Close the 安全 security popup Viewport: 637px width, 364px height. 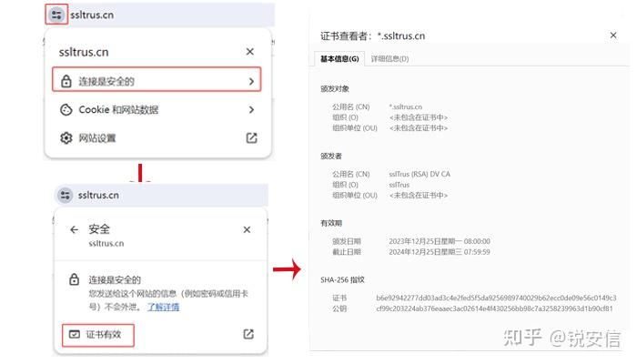(247, 229)
